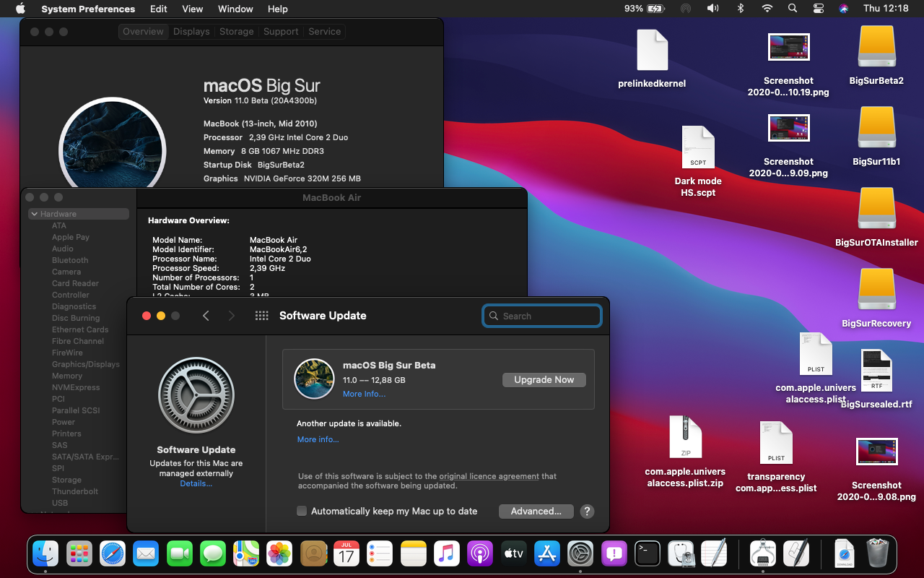Click Details link for managed updates
This screenshot has height=578, width=924.
(x=196, y=483)
